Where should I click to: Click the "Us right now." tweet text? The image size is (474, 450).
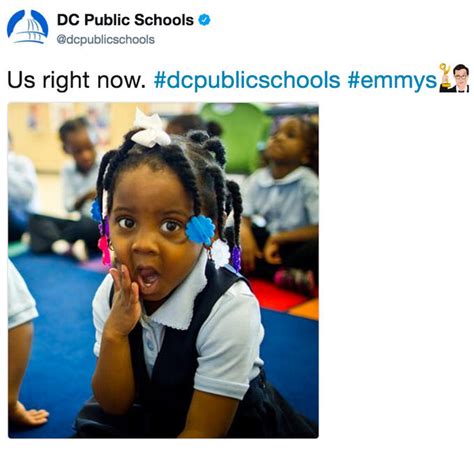tap(76, 80)
